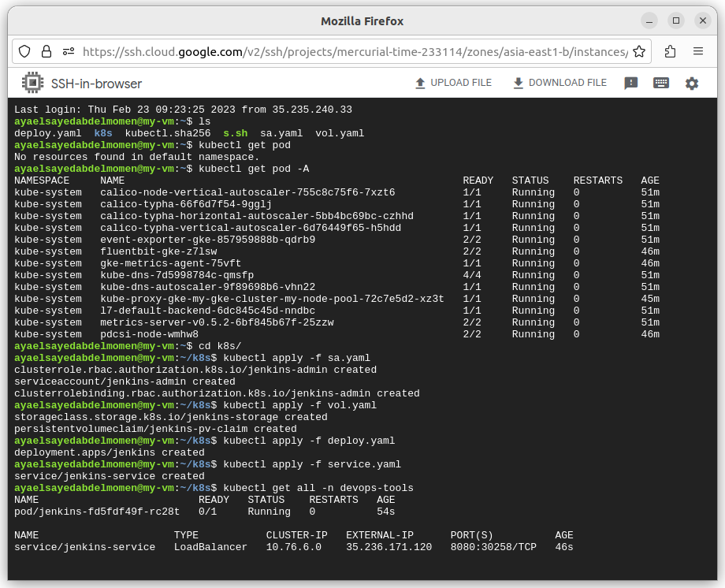Image resolution: width=725 pixels, height=588 pixels.
Task: Open the send feedback icon
Action: click(x=631, y=83)
